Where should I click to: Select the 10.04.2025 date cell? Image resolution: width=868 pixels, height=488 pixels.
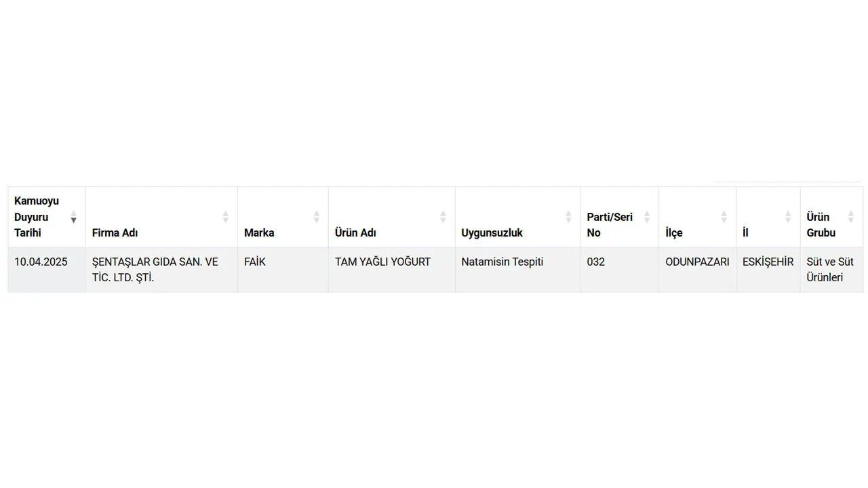click(x=47, y=270)
